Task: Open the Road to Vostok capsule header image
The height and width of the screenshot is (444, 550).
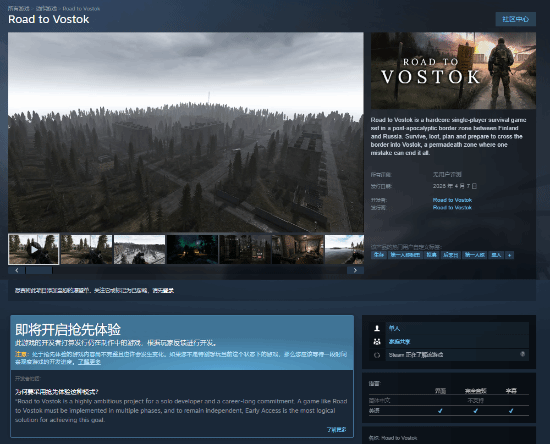Action: [x=453, y=71]
